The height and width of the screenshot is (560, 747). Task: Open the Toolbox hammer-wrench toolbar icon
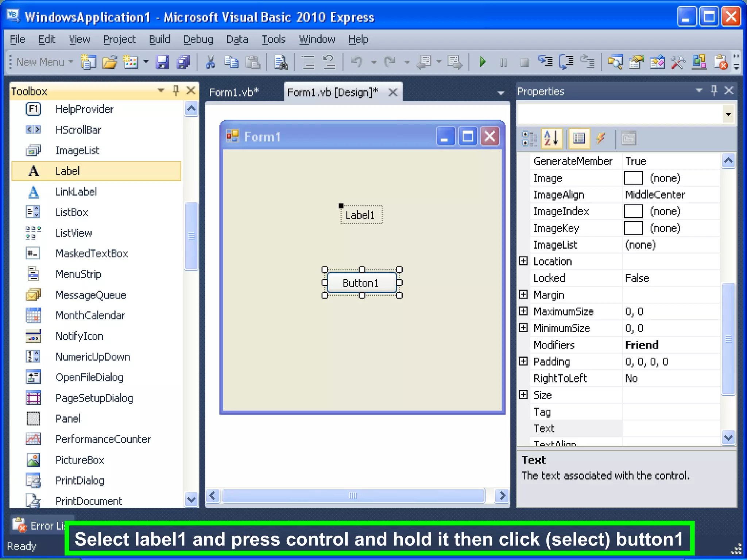coord(678,62)
